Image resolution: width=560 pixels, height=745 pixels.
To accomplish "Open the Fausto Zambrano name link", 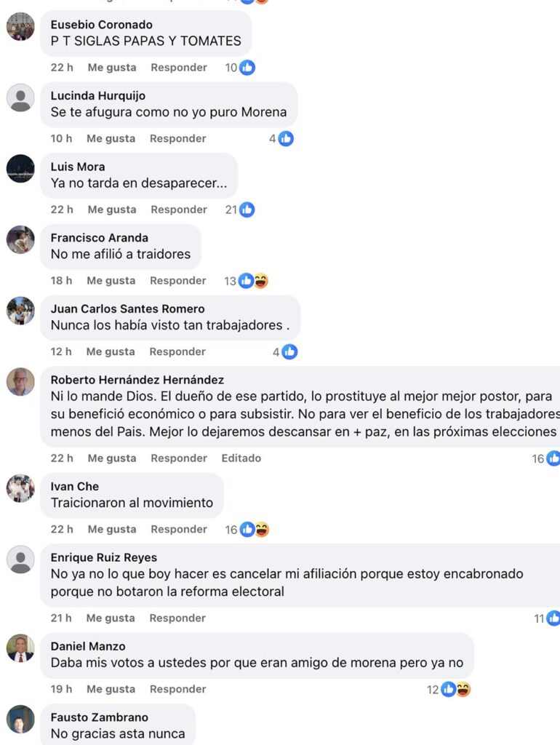I will [99, 717].
